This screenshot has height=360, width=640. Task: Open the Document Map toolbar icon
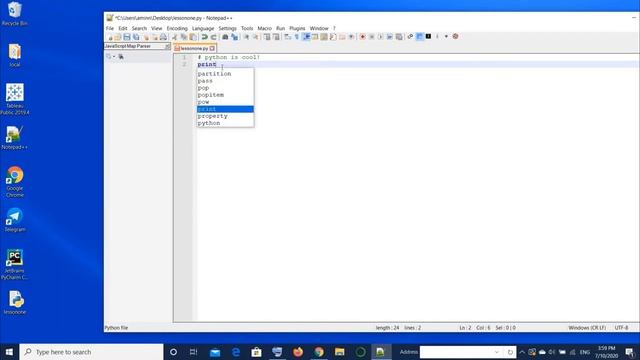(324, 37)
